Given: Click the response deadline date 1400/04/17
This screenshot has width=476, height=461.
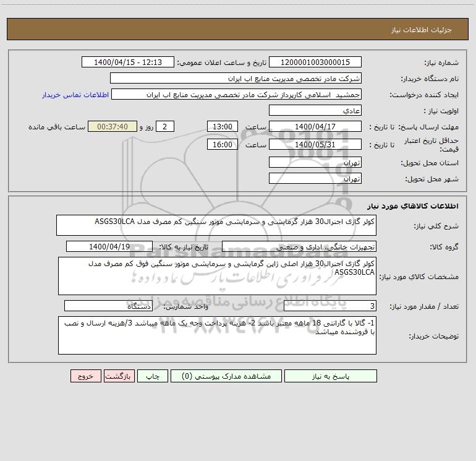Looking at the screenshot, I should pos(315,126).
